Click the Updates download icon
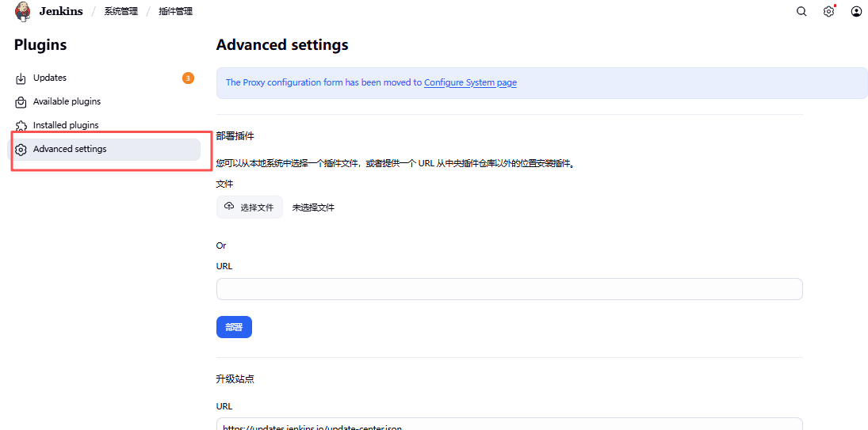This screenshot has width=868, height=430. (21, 78)
